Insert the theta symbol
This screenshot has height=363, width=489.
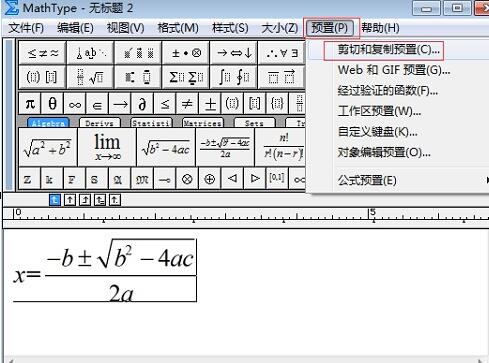coord(52,104)
